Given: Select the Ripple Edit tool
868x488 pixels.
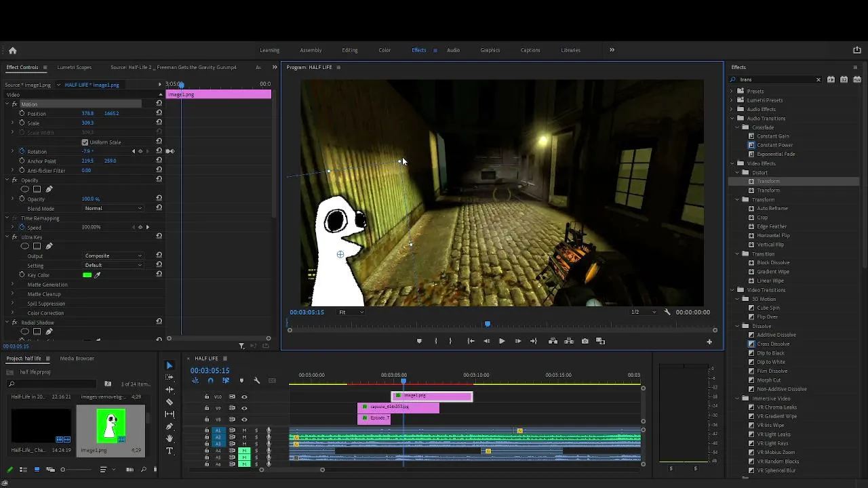Looking at the screenshot, I should (x=170, y=390).
